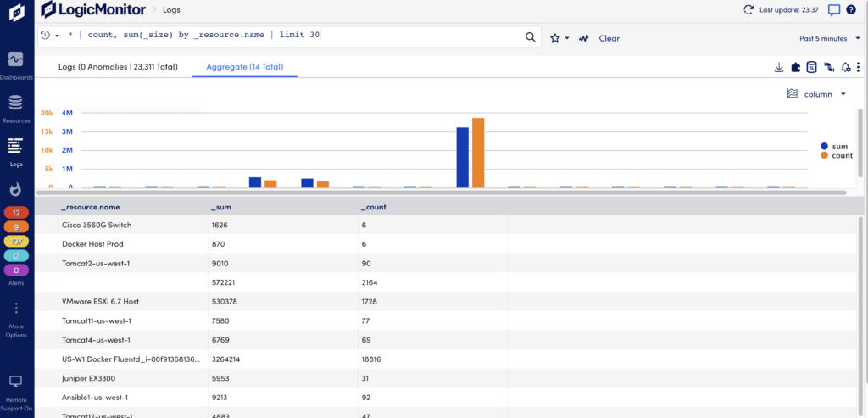Open the query history dropdown arrow
Screen dimensions: 868x418
click(57, 36)
